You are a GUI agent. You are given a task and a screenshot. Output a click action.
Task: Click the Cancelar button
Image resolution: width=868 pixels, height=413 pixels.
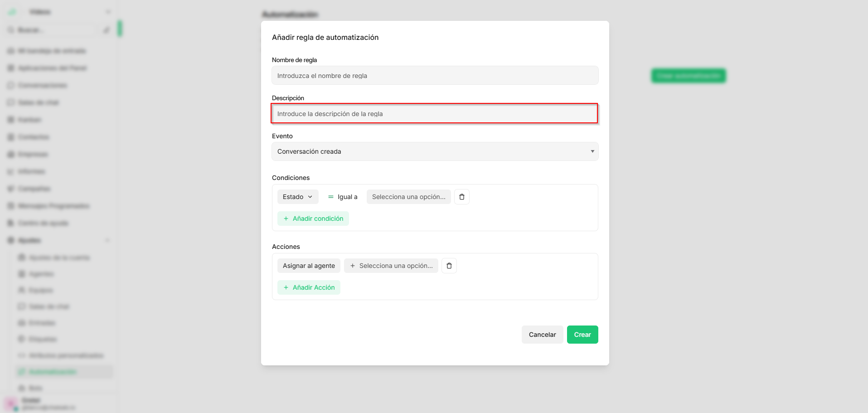(x=542, y=335)
